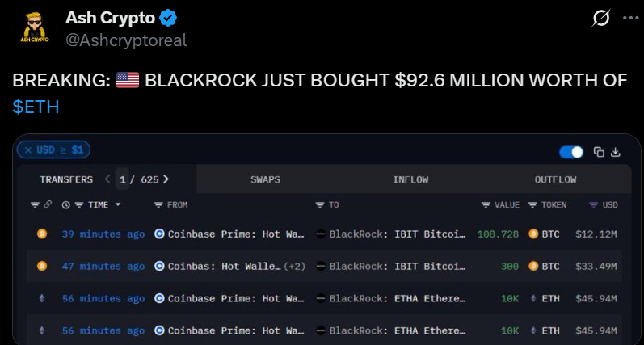Screen dimensions: 644x345
Task: Open the $ETH cashtag link
Action: (36, 107)
